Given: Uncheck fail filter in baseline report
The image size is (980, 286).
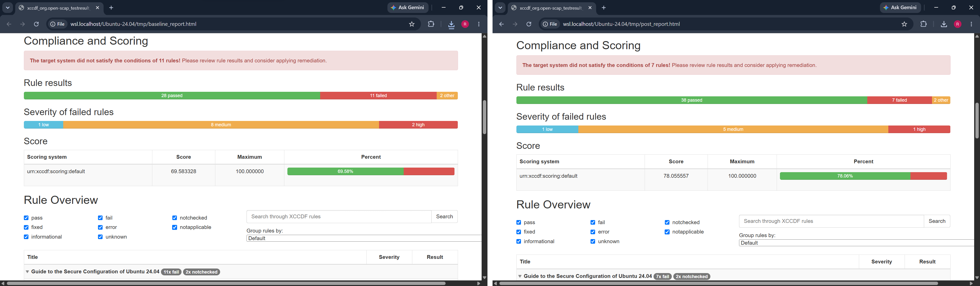Looking at the screenshot, I should [101, 218].
